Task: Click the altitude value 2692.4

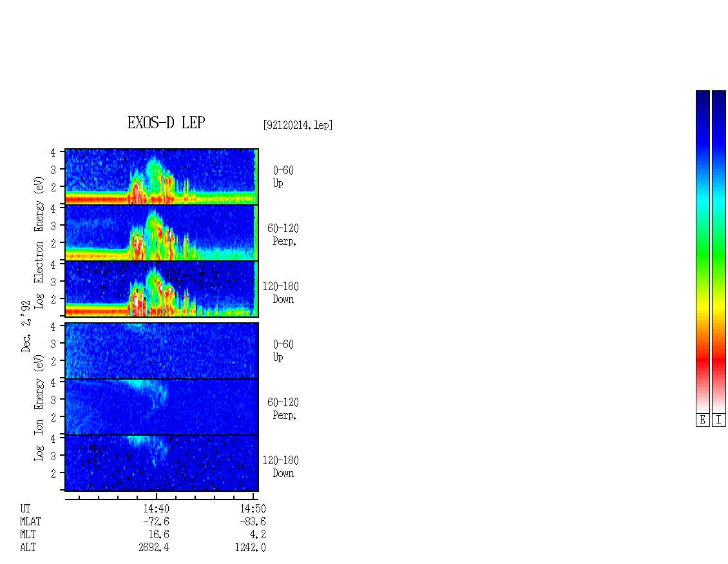Action: point(154,548)
